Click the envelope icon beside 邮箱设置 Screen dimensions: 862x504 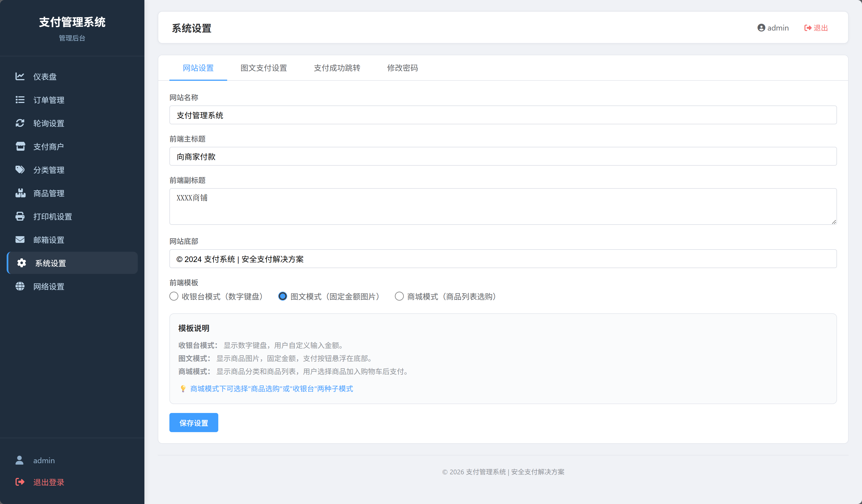tap(20, 239)
